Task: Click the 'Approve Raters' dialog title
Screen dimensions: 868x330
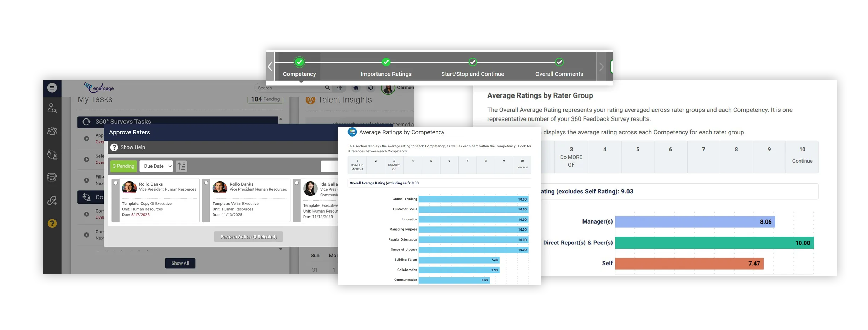Action: click(130, 132)
